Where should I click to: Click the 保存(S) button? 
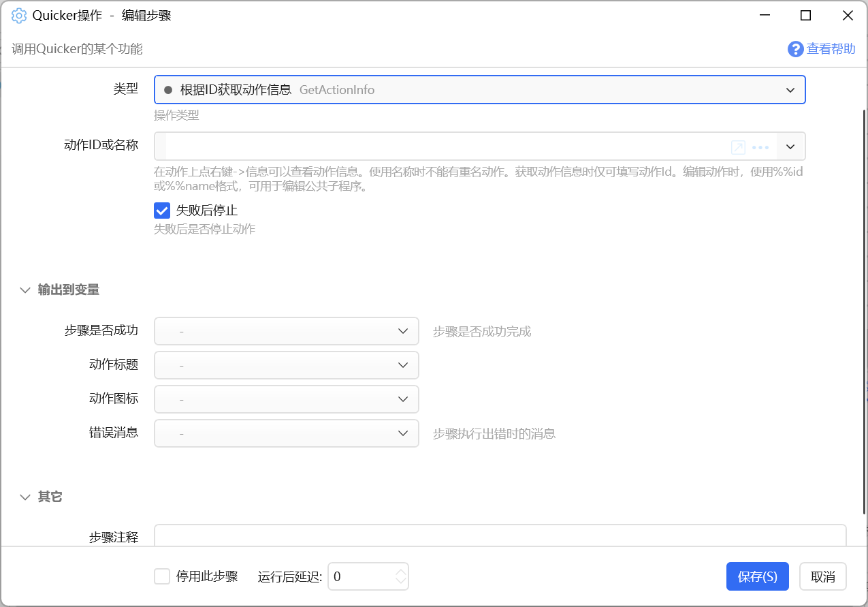click(x=757, y=576)
